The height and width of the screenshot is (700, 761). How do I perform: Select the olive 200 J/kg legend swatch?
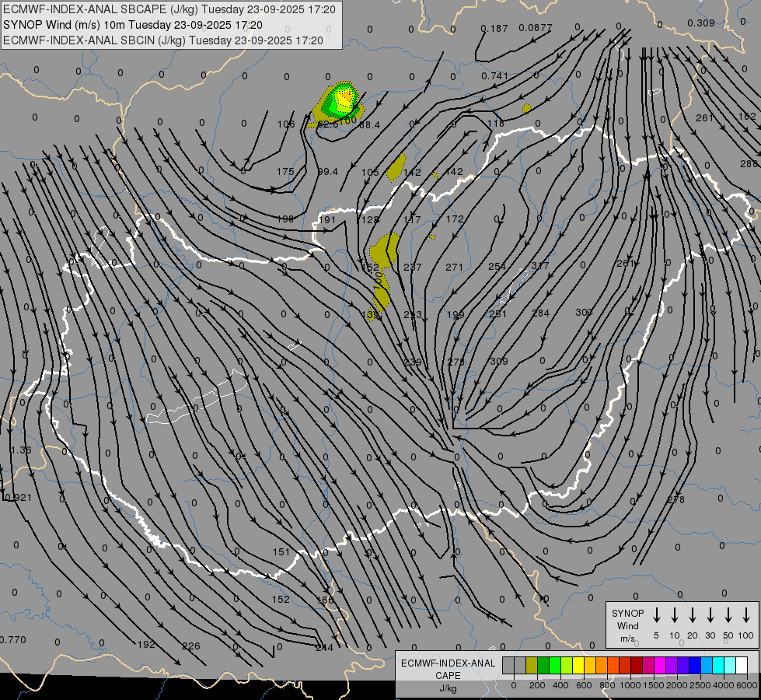tap(532, 666)
